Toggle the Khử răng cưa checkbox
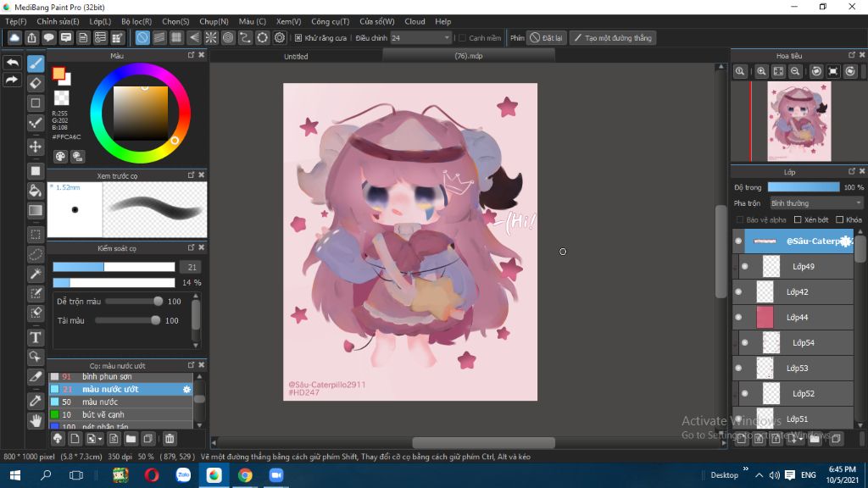Screen dimensions: 868x488 (x=298, y=38)
